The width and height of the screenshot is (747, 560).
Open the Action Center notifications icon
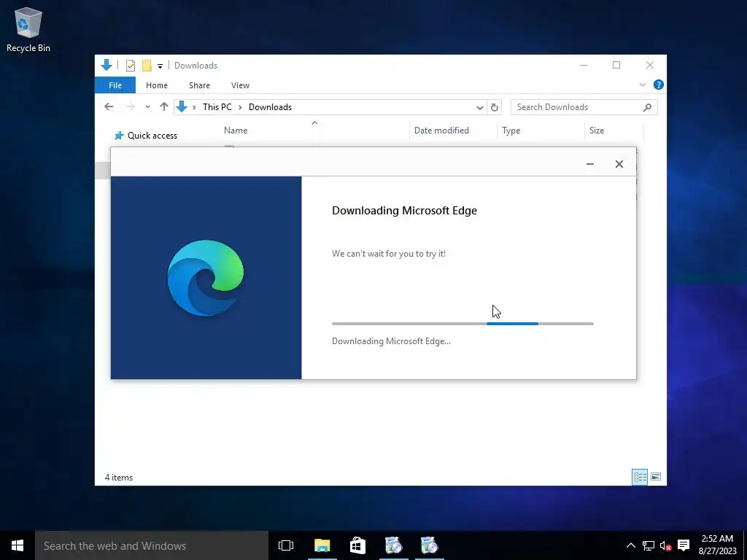(684, 545)
